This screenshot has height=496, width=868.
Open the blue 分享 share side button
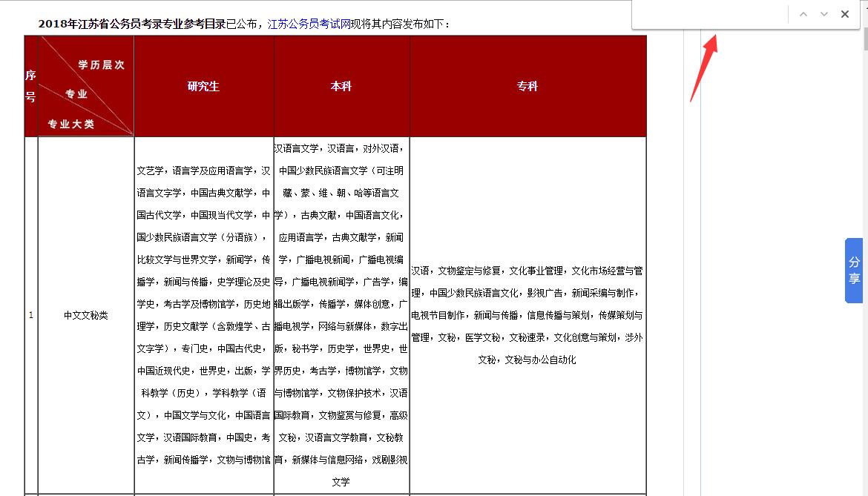(x=854, y=271)
